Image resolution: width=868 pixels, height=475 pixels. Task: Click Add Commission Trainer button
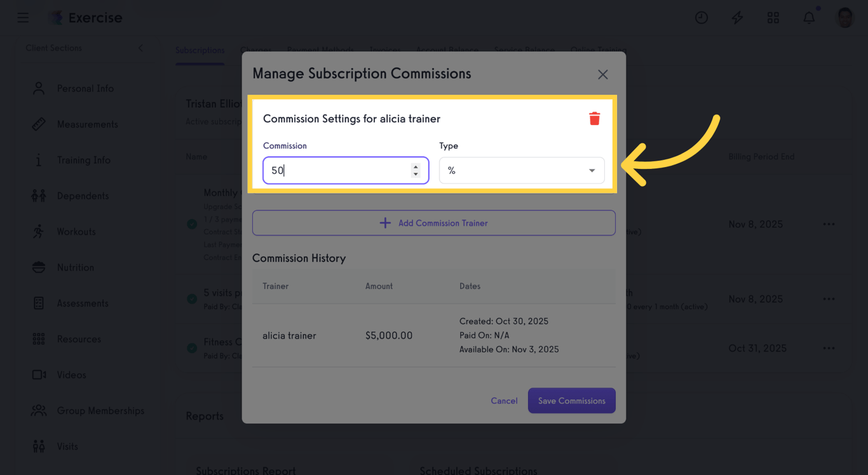pos(433,223)
